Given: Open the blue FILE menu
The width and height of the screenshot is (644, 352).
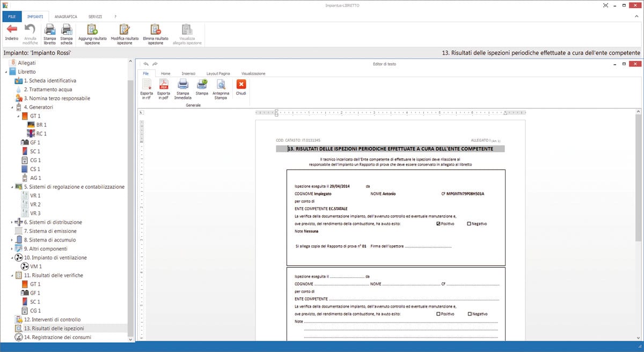Looking at the screenshot, I should (11, 17).
